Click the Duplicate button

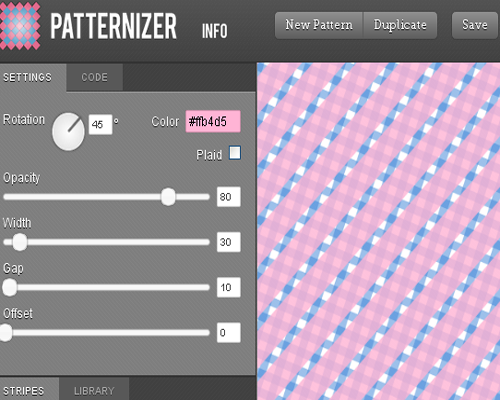click(x=400, y=25)
